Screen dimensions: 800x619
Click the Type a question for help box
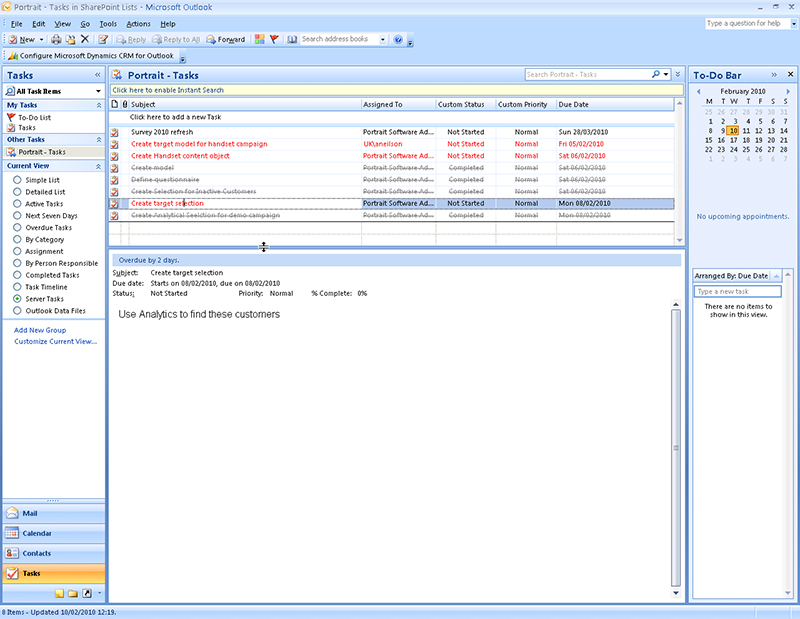[747, 23]
